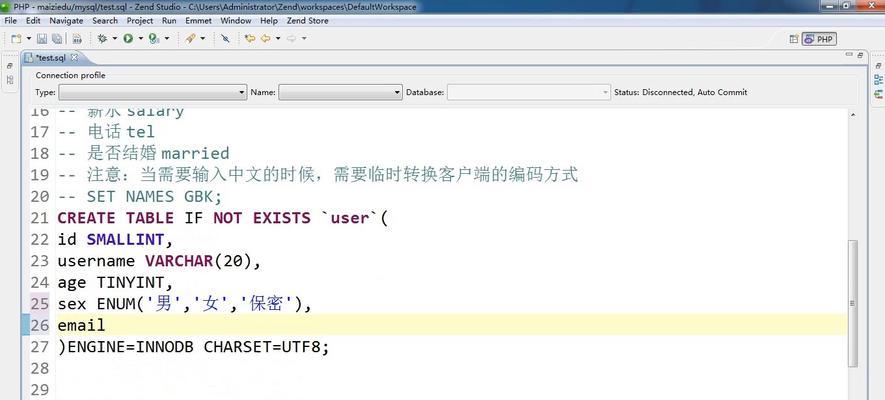Click ')ENGINE=INNODB CHARSET=UTF8;' on line 27
885x400 pixels.
pos(193,346)
